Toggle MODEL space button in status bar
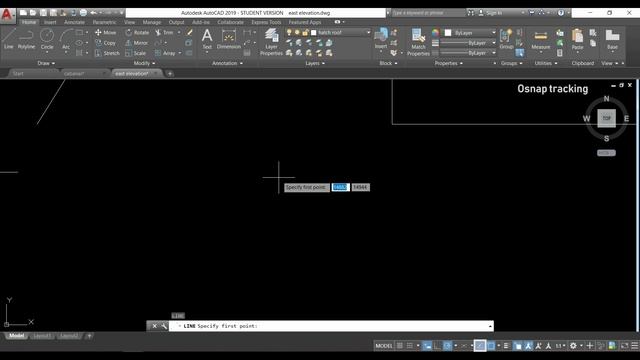This screenshot has height=360, width=640. coord(384,346)
